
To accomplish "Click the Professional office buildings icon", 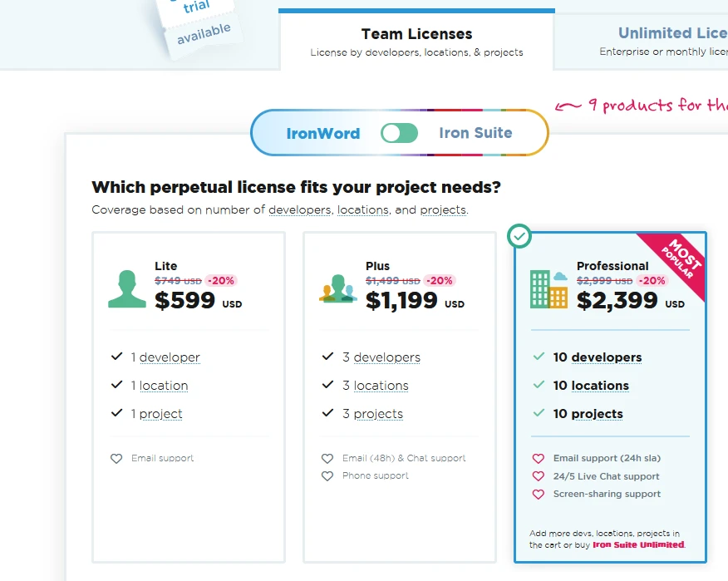I will pyautogui.click(x=548, y=288).
